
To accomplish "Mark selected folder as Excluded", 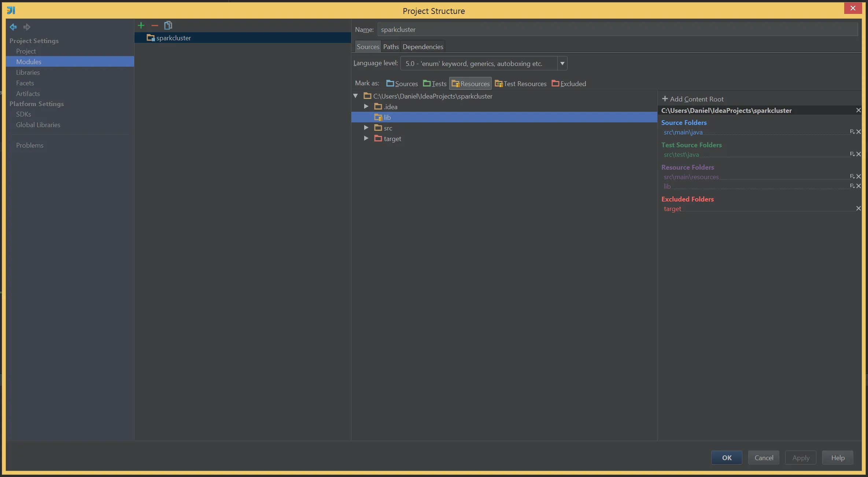I will pyautogui.click(x=569, y=84).
